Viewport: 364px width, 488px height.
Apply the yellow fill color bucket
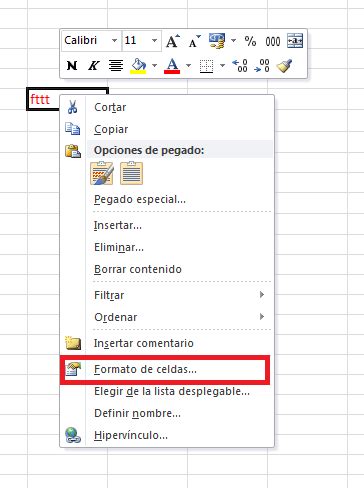[x=139, y=66]
